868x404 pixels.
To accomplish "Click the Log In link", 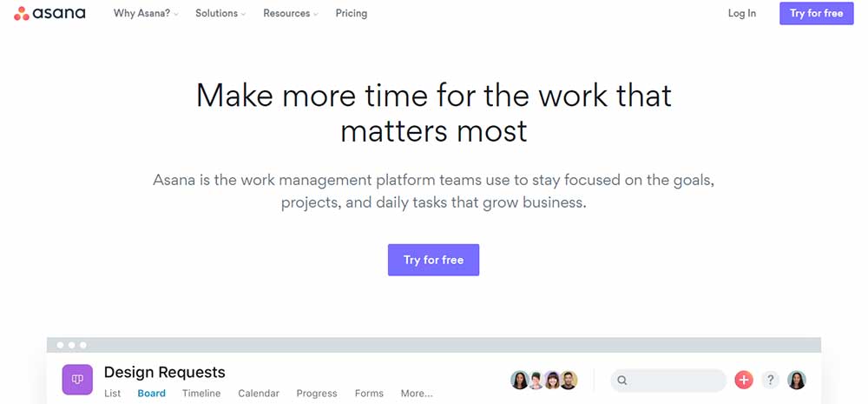I will click(742, 13).
